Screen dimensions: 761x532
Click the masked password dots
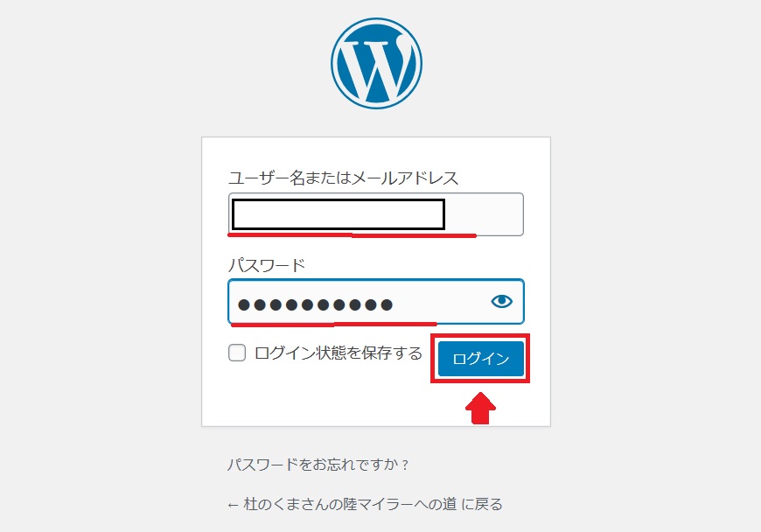[315, 304]
